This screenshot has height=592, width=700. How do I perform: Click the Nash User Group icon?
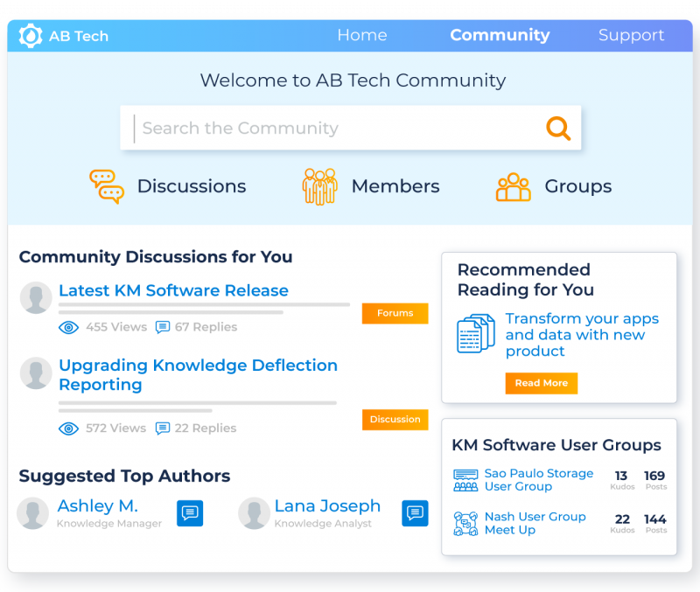pos(465,524)
